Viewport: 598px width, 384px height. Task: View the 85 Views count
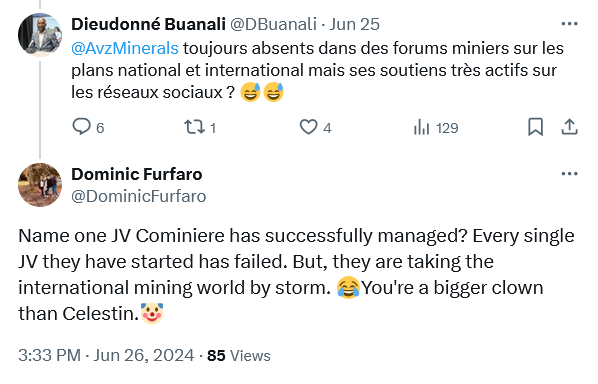239,355
